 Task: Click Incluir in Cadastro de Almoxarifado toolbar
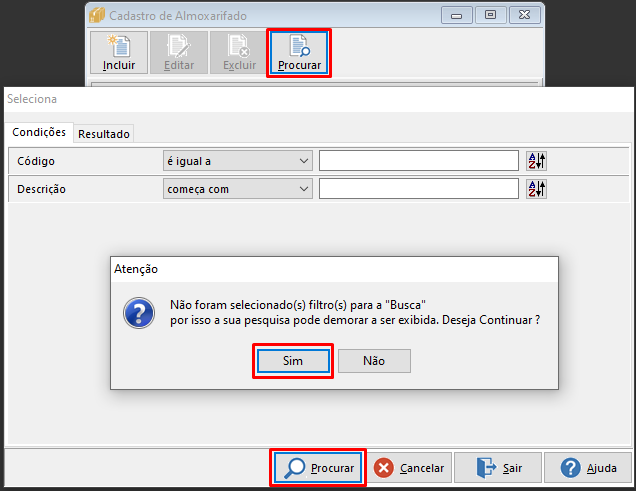point(119,53)
